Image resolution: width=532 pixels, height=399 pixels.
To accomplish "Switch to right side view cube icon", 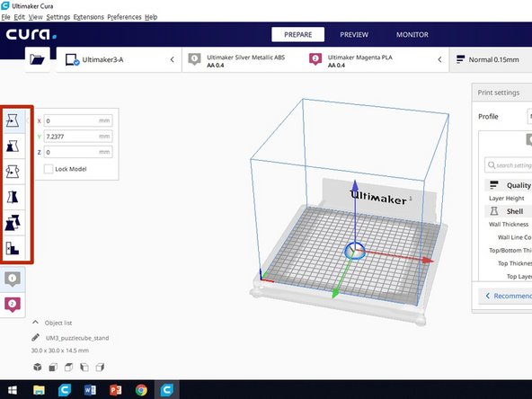I will pos(100,367).
